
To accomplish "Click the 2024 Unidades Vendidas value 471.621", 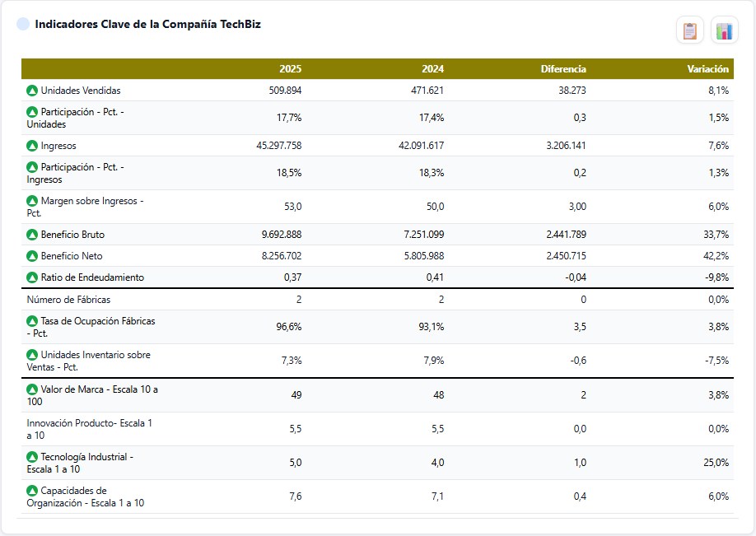I will click(x=427, y=90).
